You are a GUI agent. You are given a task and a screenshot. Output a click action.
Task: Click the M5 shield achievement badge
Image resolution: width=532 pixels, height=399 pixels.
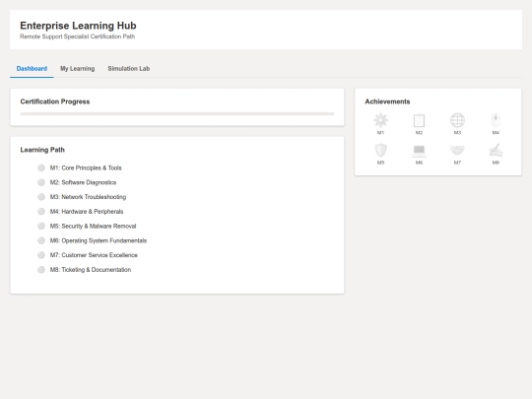tap(380, 150)
